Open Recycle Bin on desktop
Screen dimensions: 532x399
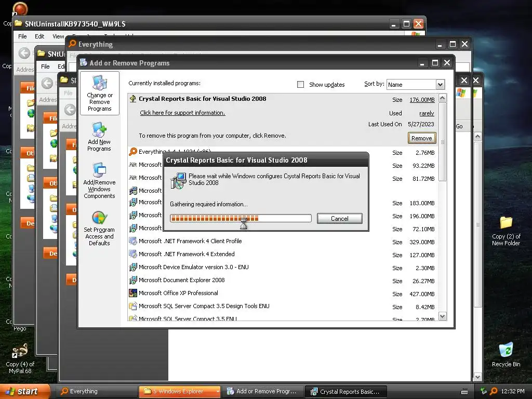(x=506, y=355)
